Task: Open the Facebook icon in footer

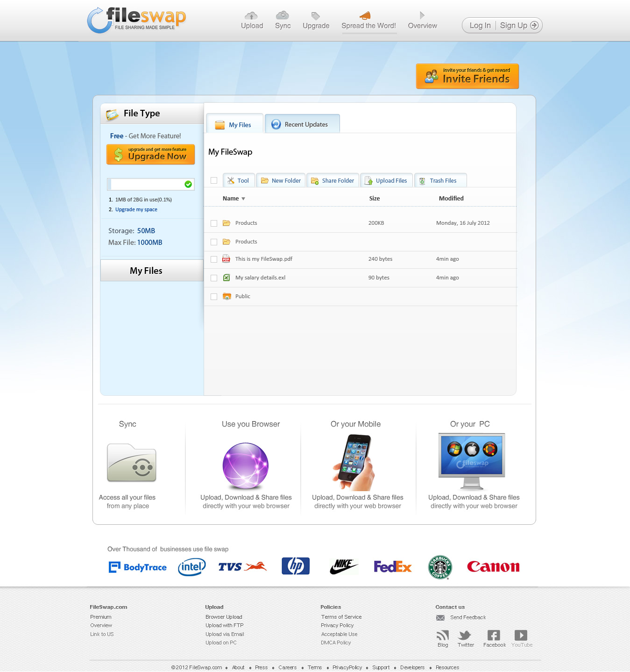Action: pyautogui.click(x=494, y=635)
